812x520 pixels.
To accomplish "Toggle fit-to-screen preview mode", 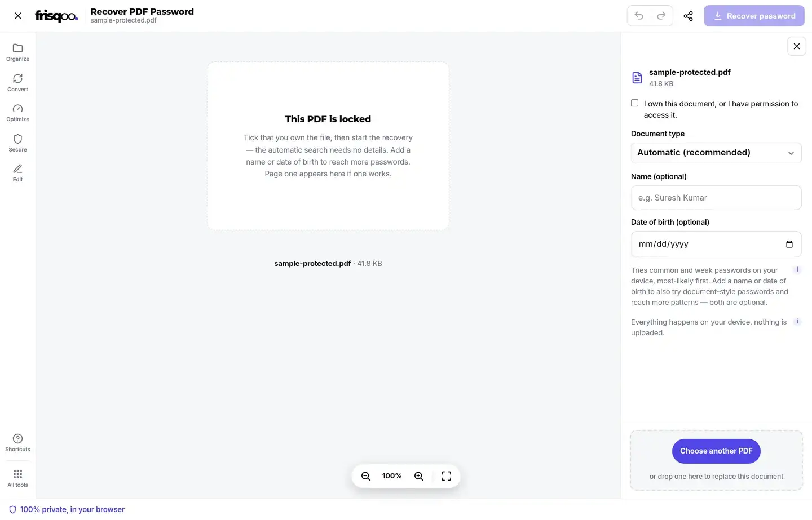I will click(446, 476).
